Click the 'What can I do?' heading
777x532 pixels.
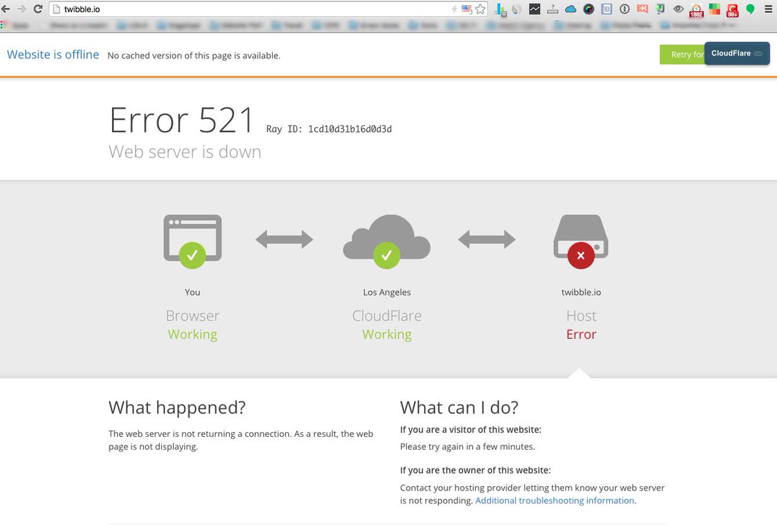(459, 408)
